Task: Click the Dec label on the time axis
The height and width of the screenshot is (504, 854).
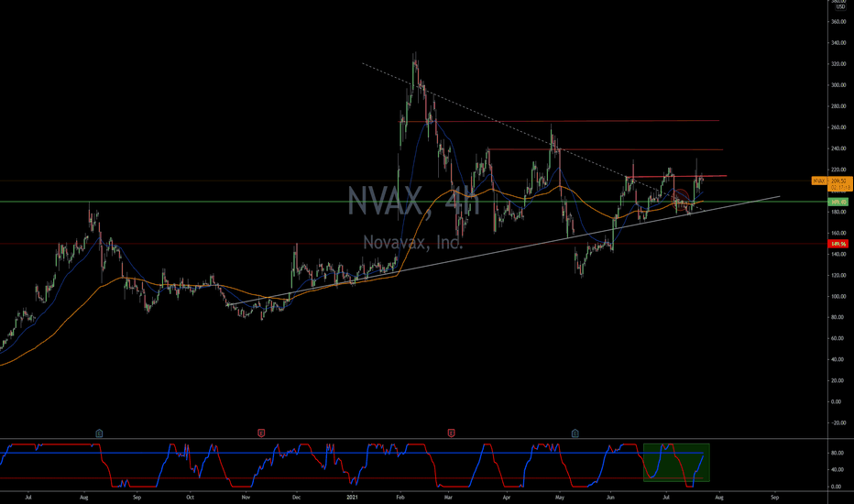Action: [x=296, y=497]
